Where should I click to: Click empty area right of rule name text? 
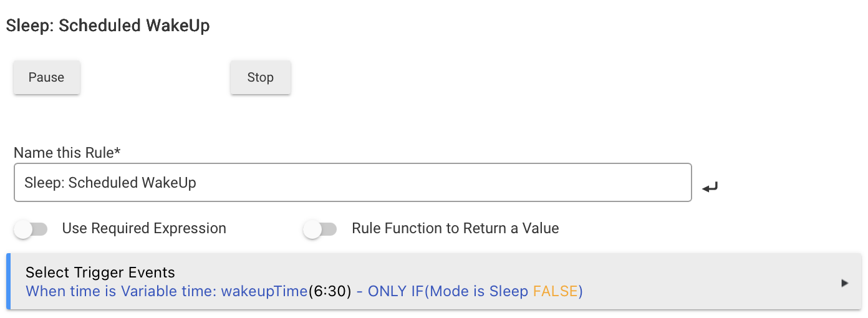point(436,183)
